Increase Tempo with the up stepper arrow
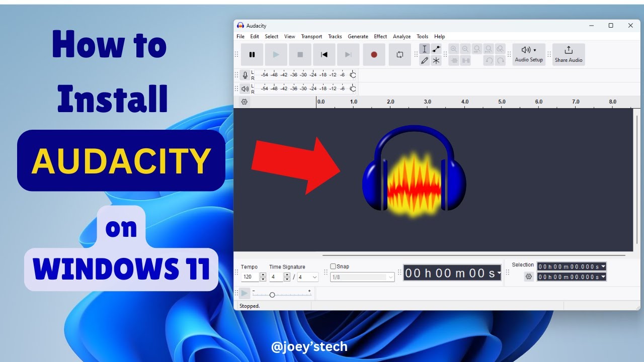 pos(263,275)
